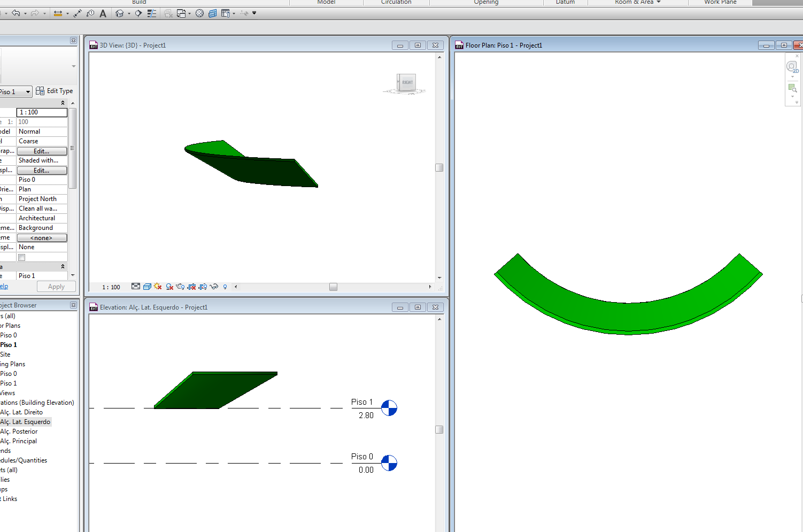The height and width of the screenshot is (532, 803).
Task: Click Reveal Hidden Elements lightbulb icon
Action: tap(225, 287)
